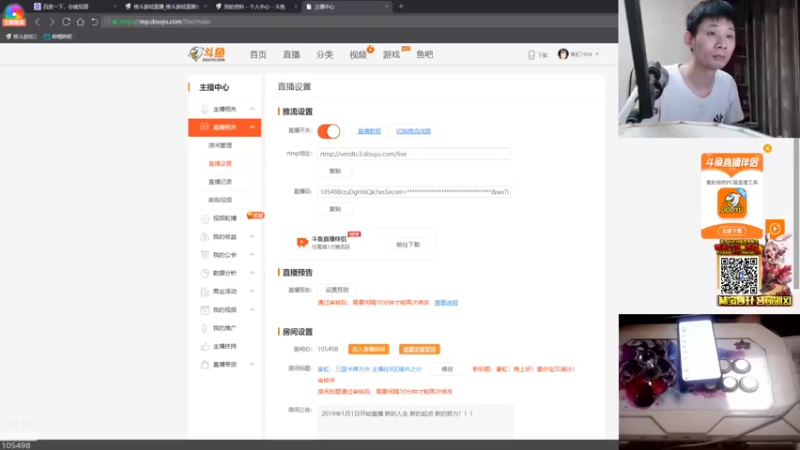
Task: Open the 直播教程 link
Action: (369, 131)
